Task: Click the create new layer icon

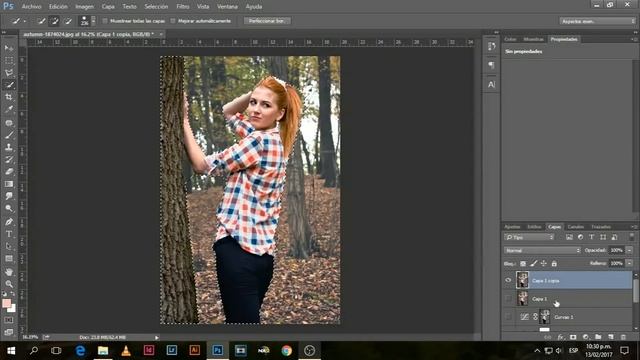Action: coord(611,337)
